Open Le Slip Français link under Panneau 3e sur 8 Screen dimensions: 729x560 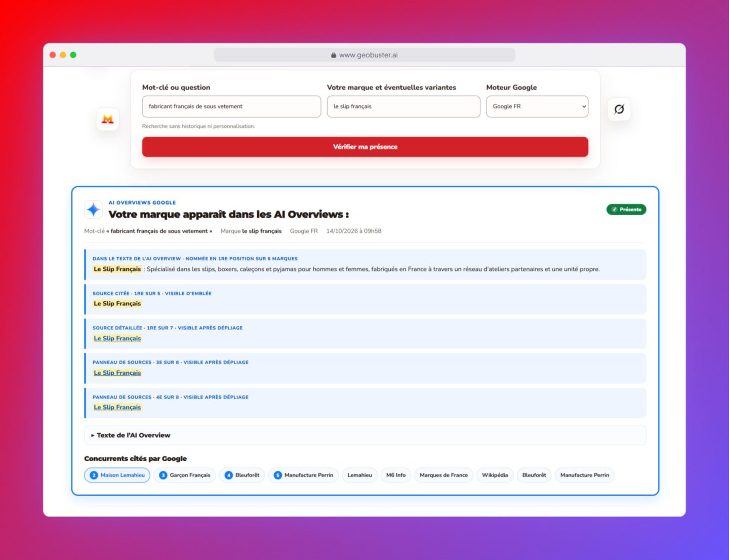coord(117,373)
